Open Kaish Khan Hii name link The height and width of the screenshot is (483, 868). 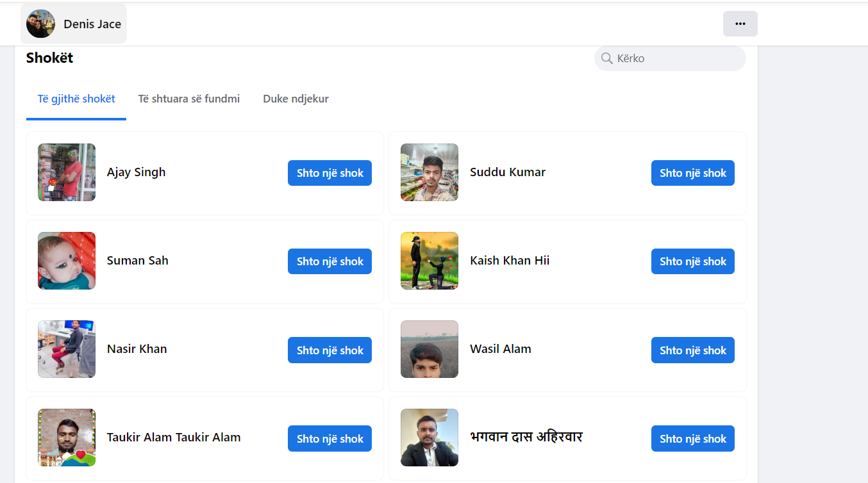pos(510,261)
